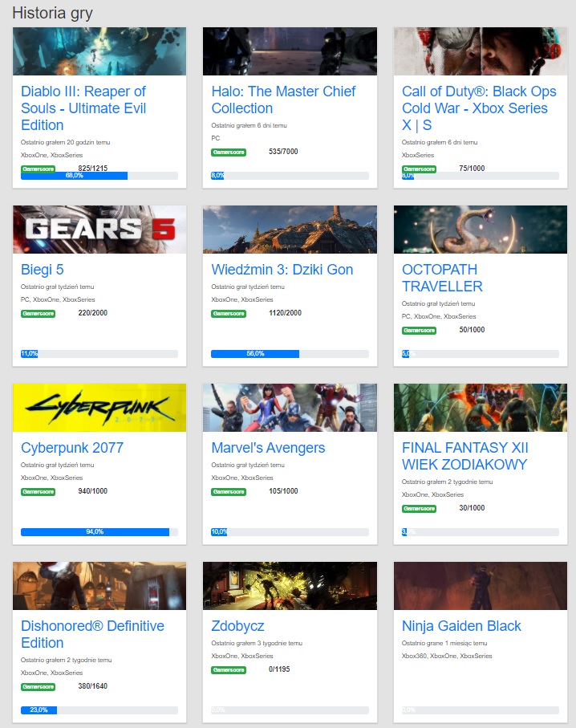The image size is (576, 728).
Task: Click the 94,0% progress bar for Cyberpunk 2077
Action: 99,532
